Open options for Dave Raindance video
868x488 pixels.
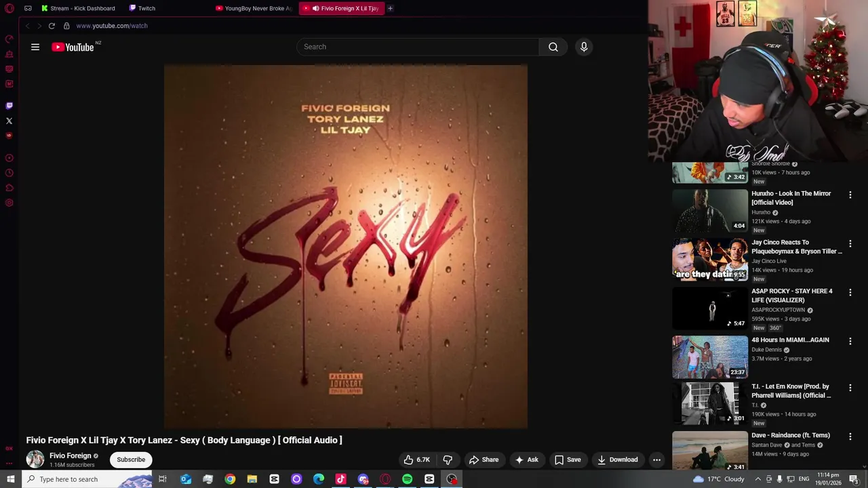click(850, 436)
